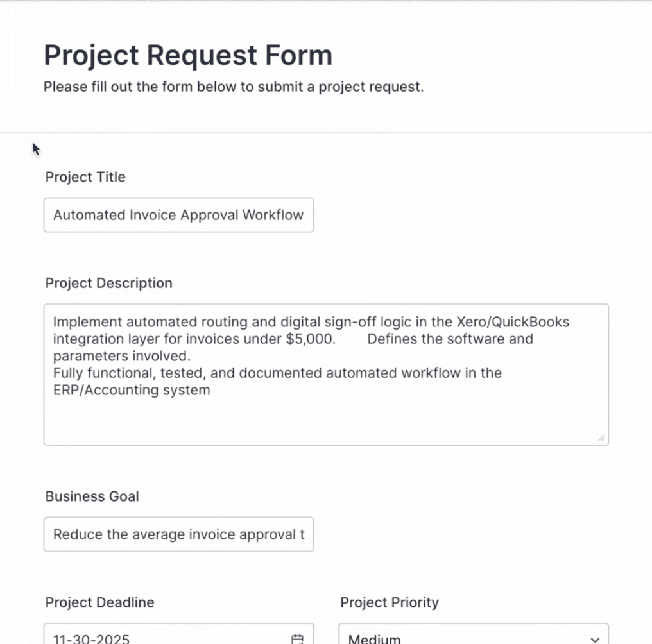This screenshot has width=652, height=644.
Task: Open the calendar picker icon for Project Deadline
Action: pyautogui.click(x=297, y=639)
